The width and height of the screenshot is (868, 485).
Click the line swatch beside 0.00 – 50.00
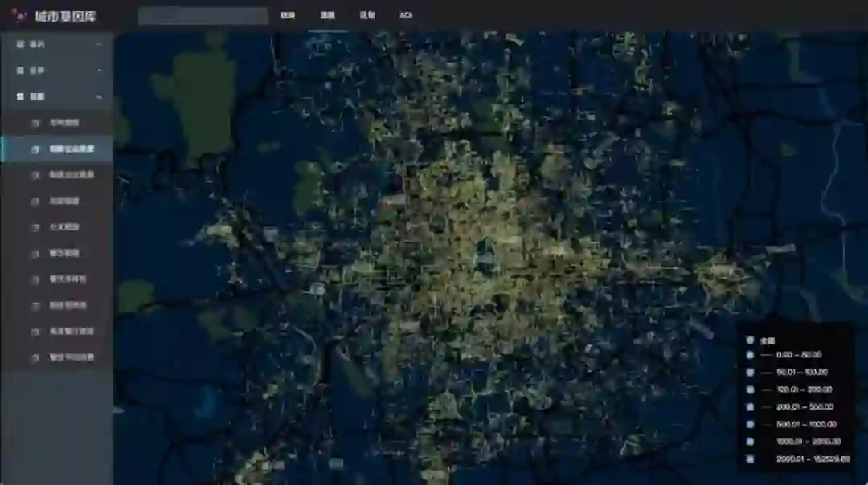767,355
